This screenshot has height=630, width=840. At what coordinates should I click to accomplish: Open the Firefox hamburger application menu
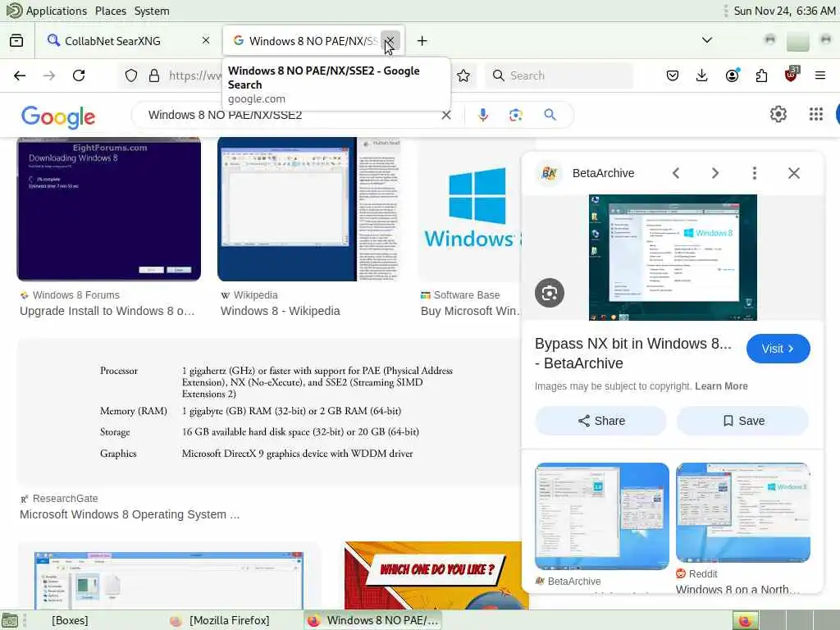click(x=820, y=75)
